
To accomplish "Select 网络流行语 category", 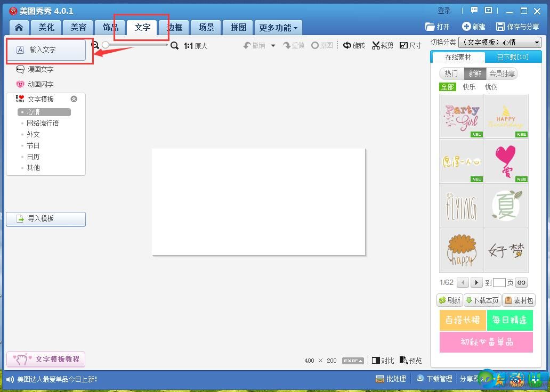I will click(43, 123).
